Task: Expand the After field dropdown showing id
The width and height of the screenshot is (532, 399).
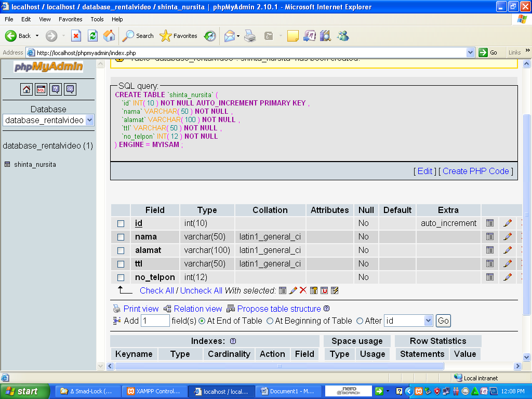Action: [428, 321]
